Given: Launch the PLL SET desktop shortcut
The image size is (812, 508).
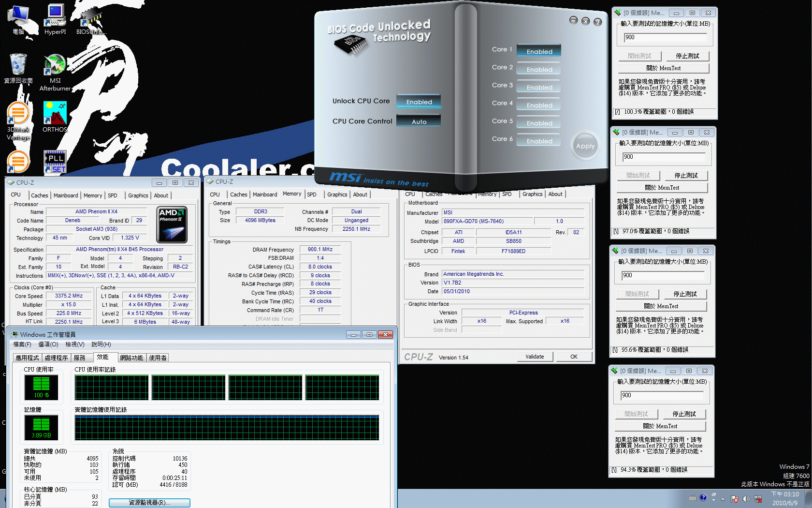Looking at the screenshot, I should pyautogui.click(x=55, y=162).
